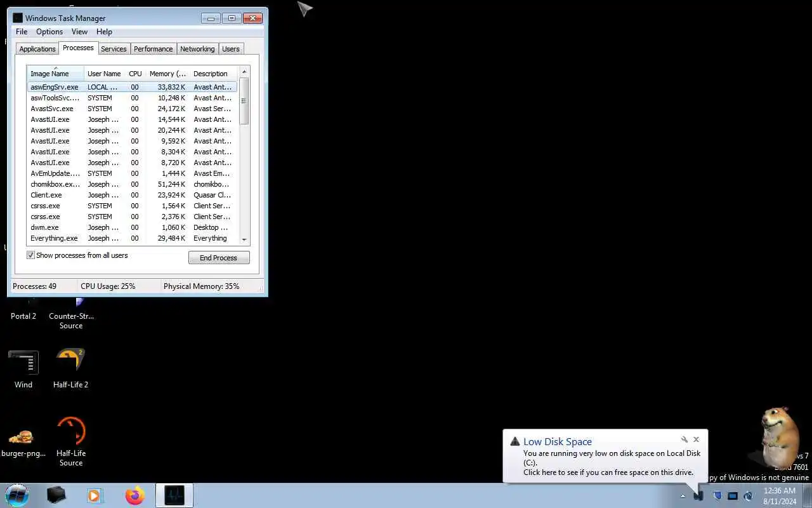Click the monitor icon in system tray
This screenshot has width=812, height=508.
tap(732, 496)
